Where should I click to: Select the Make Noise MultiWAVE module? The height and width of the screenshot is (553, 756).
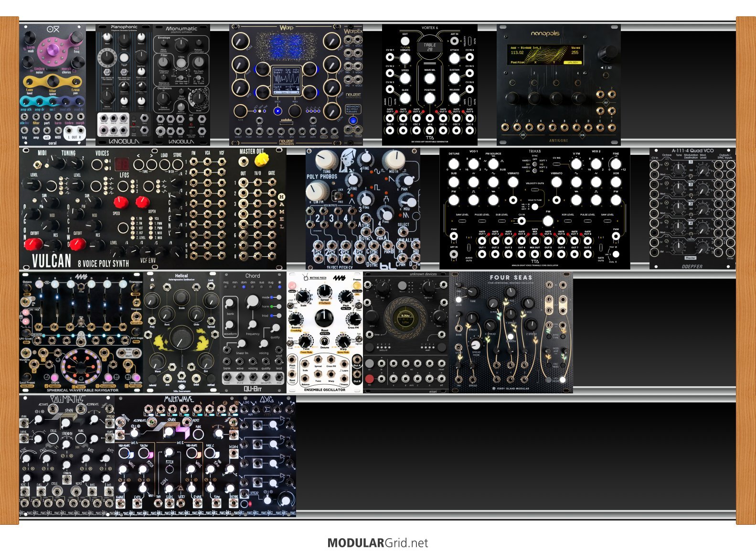tap(177, 456)
